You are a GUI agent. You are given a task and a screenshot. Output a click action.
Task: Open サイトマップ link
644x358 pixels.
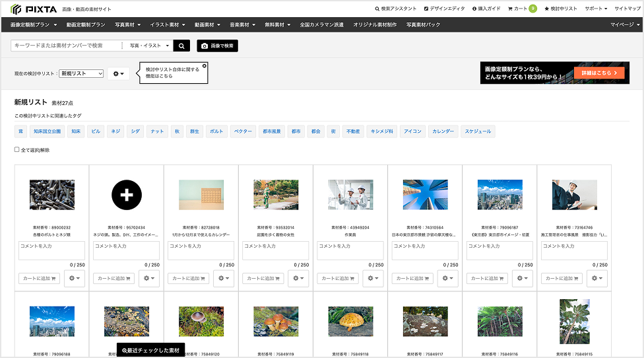(628, 8)
